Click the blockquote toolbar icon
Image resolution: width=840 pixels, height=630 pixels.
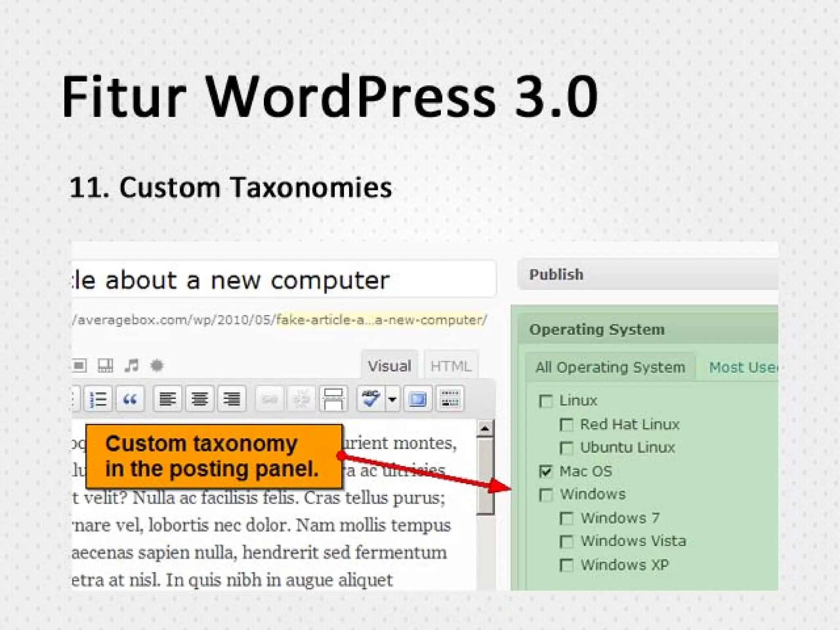point(130,399)
